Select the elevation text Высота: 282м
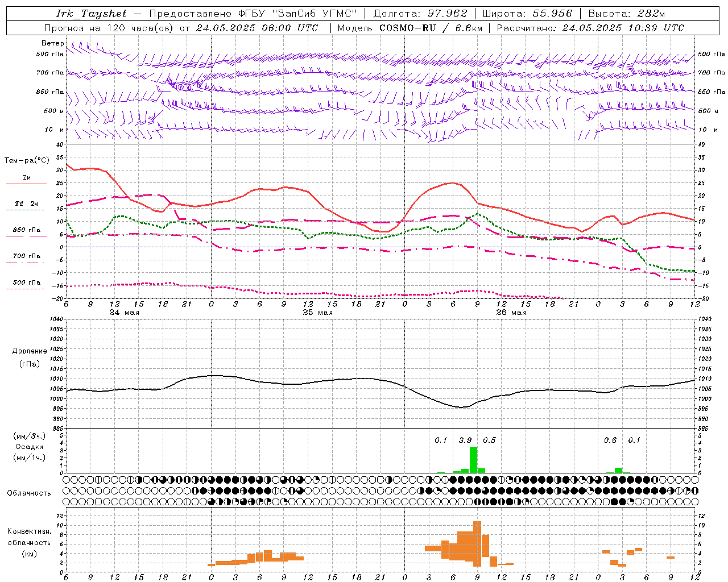 (x=627, y=14)
